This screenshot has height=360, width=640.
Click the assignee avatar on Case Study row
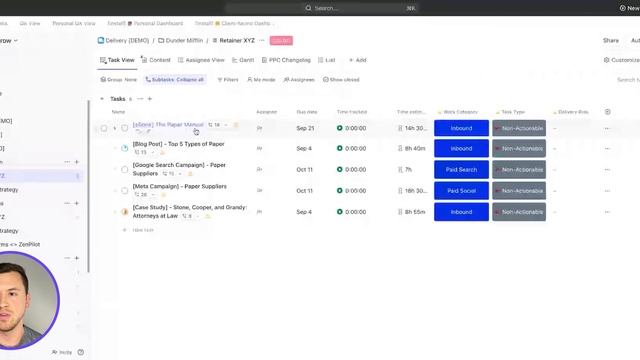pyautogui.click(x=259, y=212)
